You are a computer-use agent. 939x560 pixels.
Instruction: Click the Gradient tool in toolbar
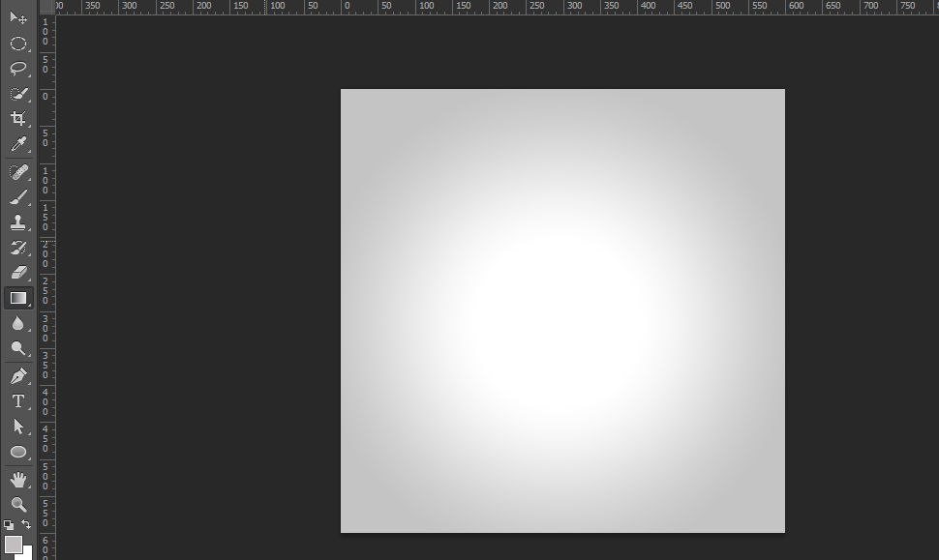click(17, 298)
